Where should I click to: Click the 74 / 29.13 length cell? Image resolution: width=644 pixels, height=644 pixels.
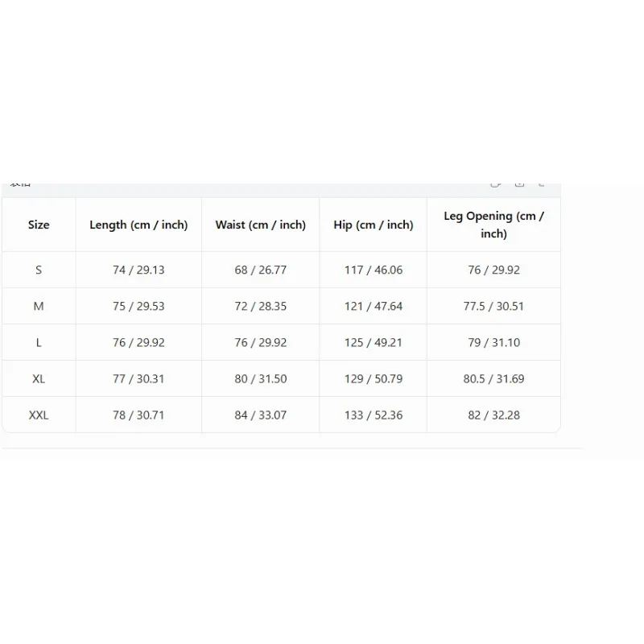point(138,270)
